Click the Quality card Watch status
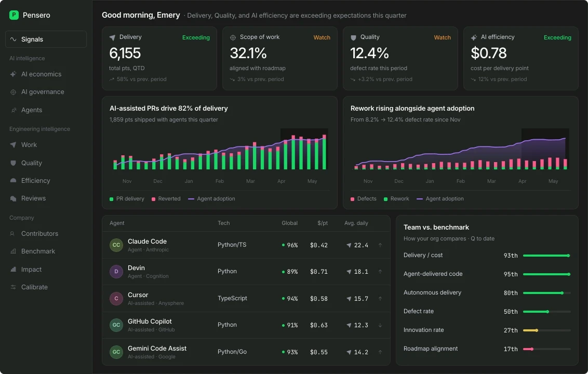The image size is (588, 374). pyautogui.click(x=442, y=37)
